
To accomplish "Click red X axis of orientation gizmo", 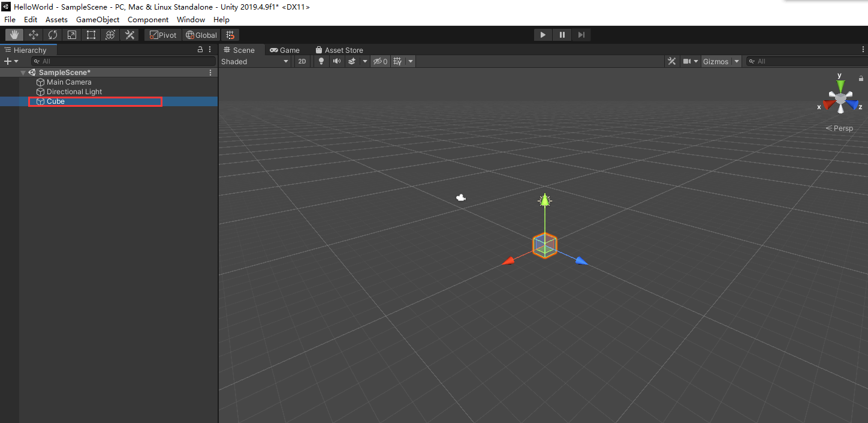I will 828,105.
